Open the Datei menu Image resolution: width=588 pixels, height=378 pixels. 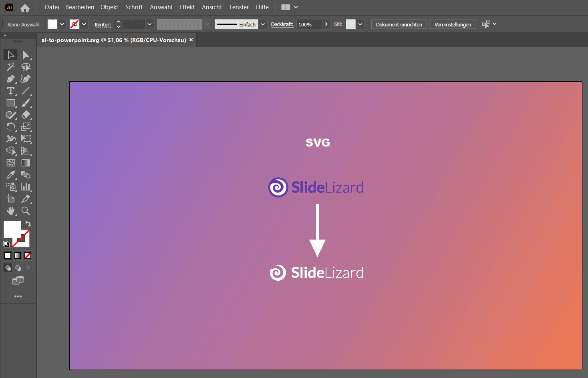tap(52, 7)
